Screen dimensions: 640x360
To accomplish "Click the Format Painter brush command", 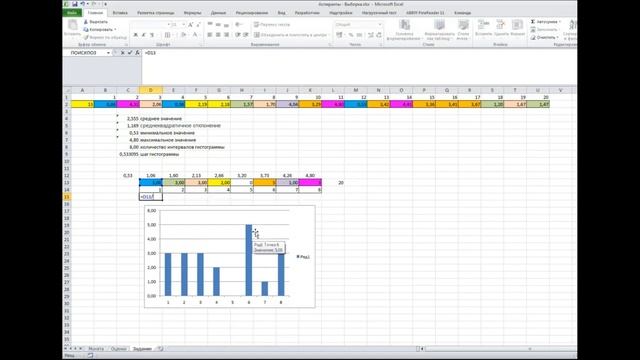I will point(105,37).
